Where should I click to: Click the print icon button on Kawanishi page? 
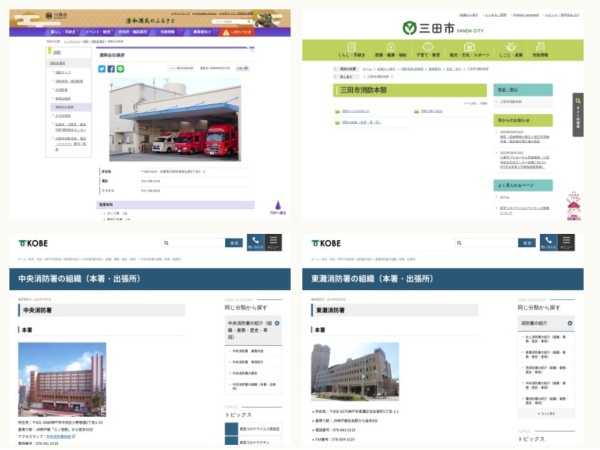coord(243,68)
